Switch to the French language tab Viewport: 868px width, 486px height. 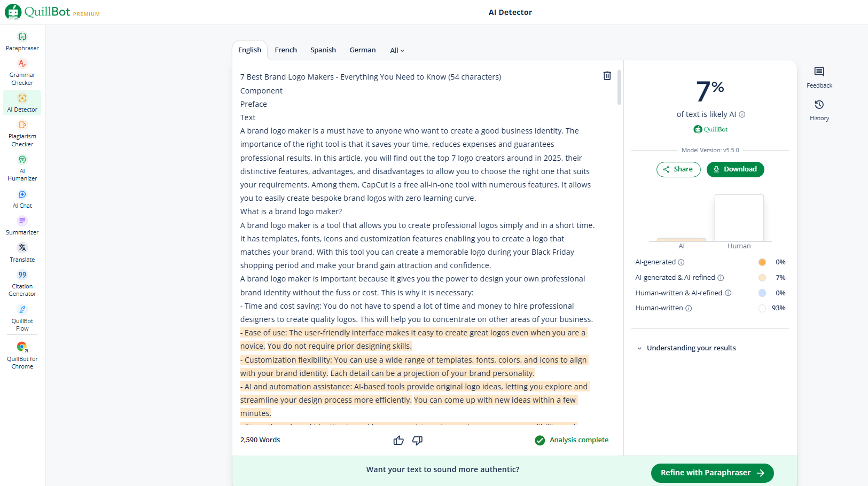pos(286,50)
